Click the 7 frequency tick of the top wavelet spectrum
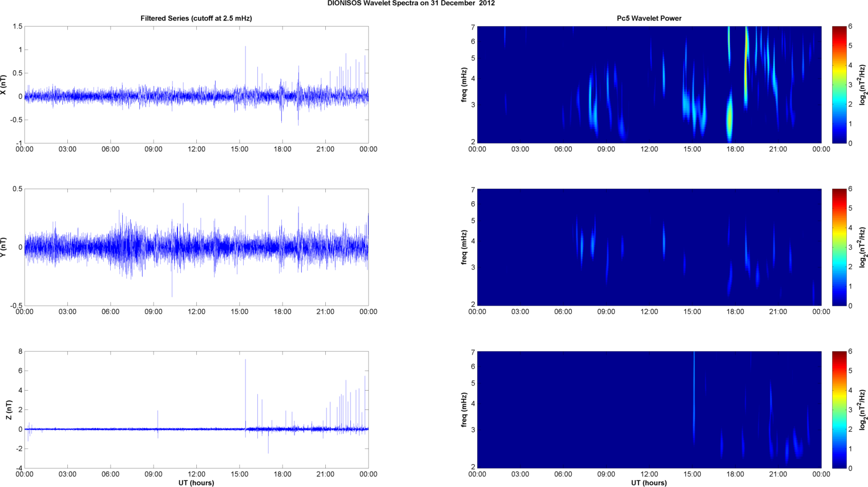Screen dimensions: 868x487 473,27
